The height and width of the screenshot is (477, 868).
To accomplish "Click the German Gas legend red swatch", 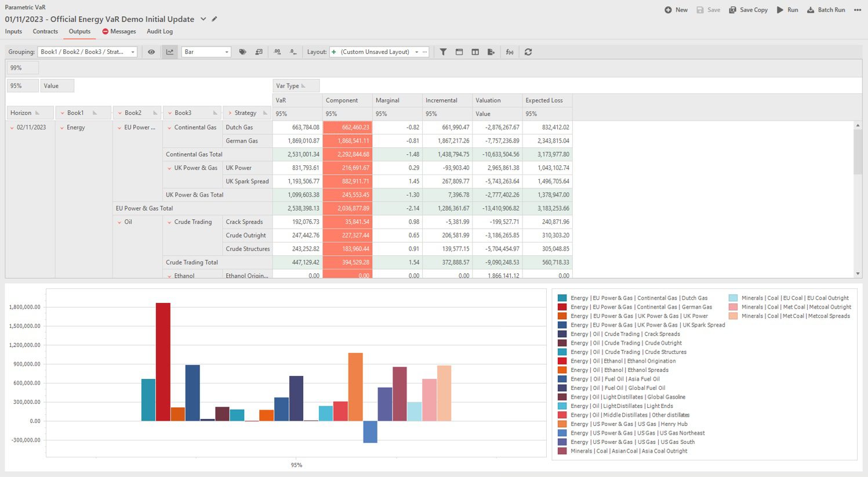I will [562, 307].
